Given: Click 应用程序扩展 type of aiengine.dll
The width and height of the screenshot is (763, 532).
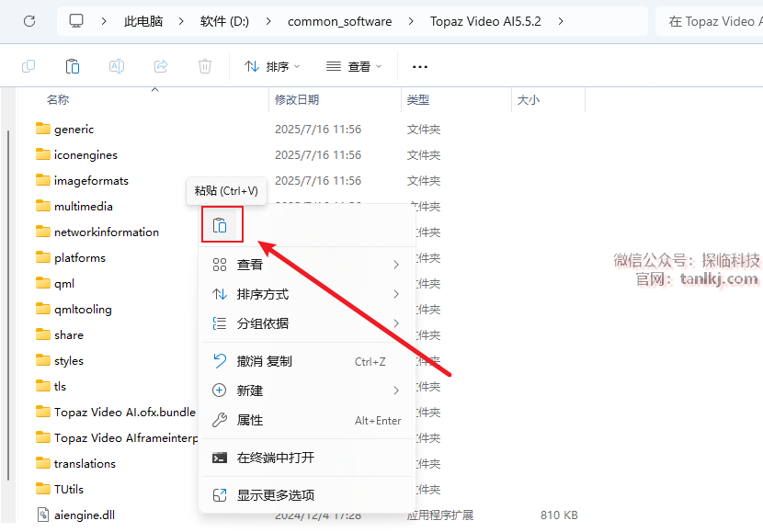Looking at the screenshot, I should 440,515.
